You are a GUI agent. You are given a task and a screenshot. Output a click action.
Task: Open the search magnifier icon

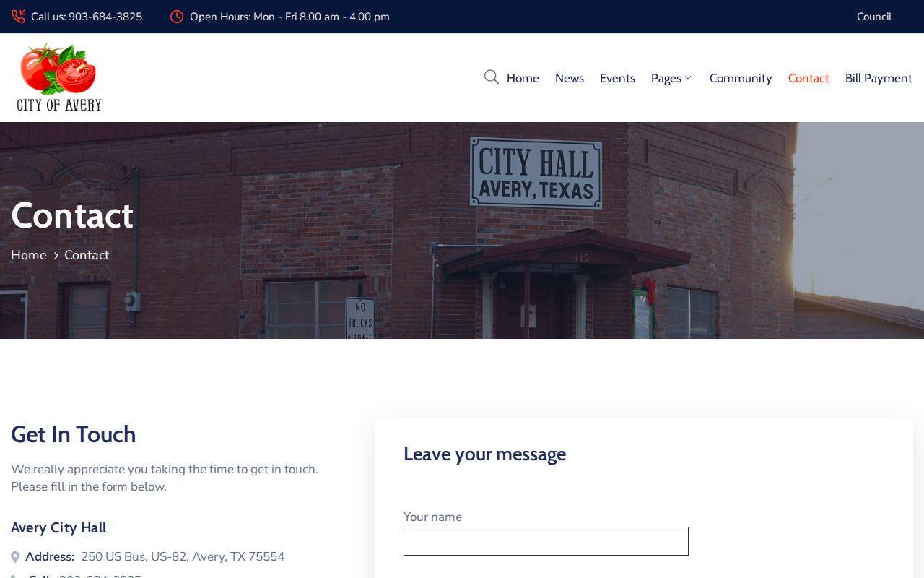pyautogui.click(x=492, y=77)
